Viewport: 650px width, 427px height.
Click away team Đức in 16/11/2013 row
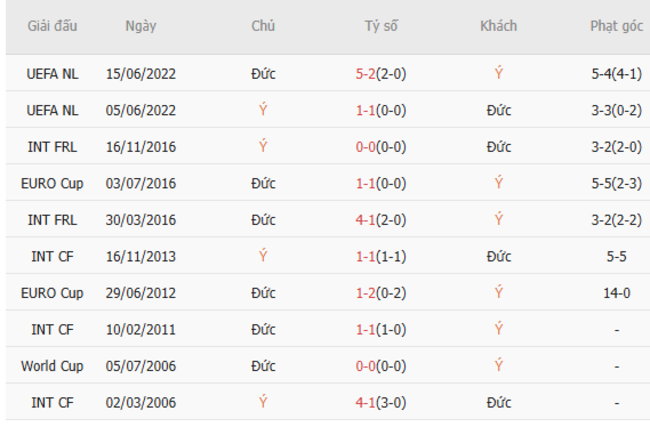[498, 256]
